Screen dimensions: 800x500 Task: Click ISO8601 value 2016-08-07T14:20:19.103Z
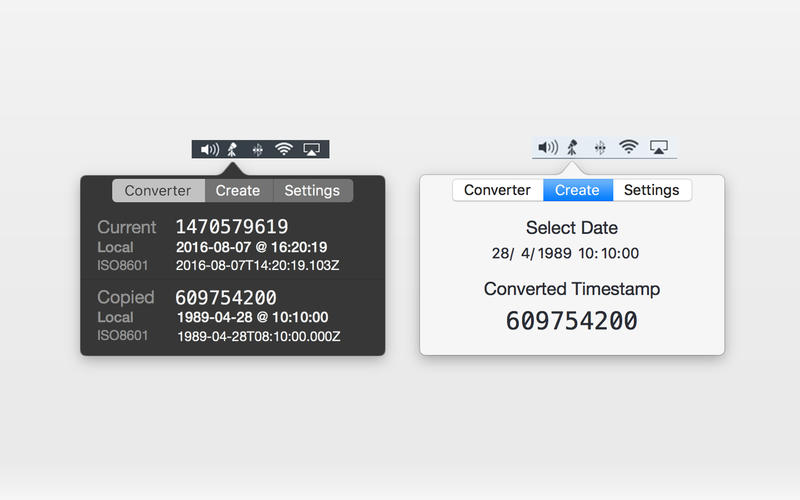pos(258,265)
